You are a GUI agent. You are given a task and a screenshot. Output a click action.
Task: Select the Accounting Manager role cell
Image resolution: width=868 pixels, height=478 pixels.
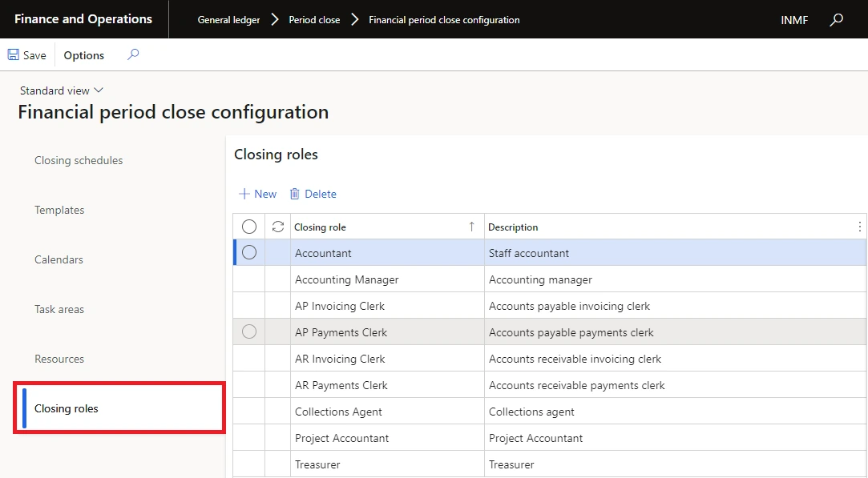pos(387,279)
